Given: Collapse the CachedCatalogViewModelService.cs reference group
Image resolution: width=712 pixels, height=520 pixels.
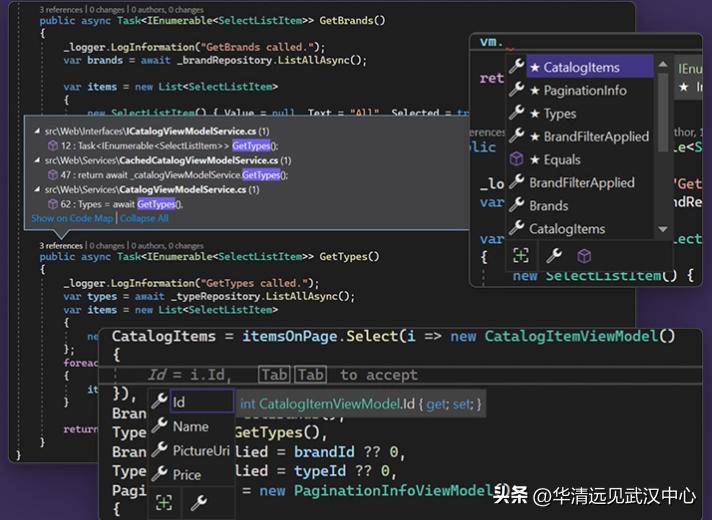Looking at the screenshot, I should pyautogui.click(x=37, y=160).
